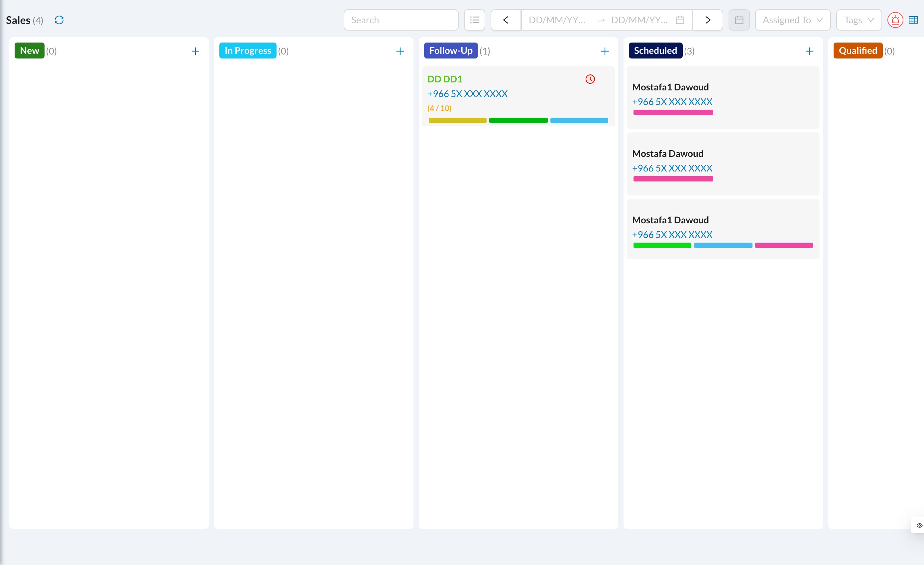The image size is (924, 565).
Task: Click the (4 / 10) counter text
Action: (x=439, y=108)
